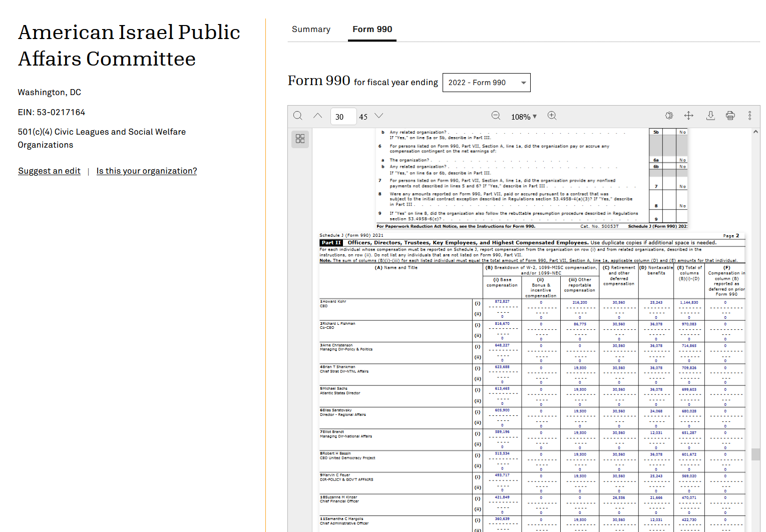Click base compensation value 872,827
Screen dimensions: 766x532
(502, 302)
